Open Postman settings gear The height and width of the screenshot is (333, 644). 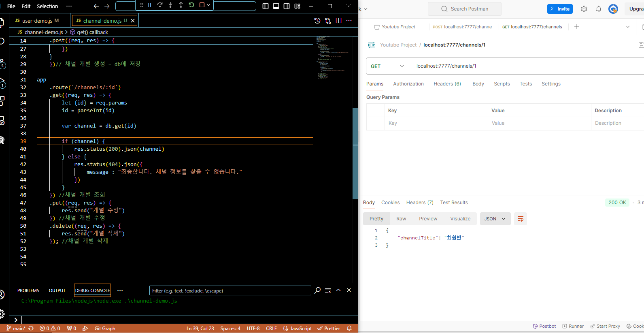coord(584,9)
